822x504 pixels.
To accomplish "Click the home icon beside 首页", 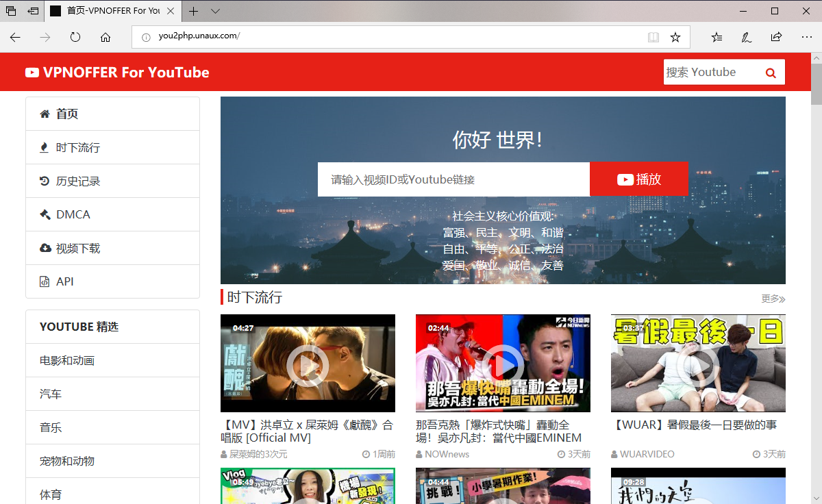I will 45,114.
